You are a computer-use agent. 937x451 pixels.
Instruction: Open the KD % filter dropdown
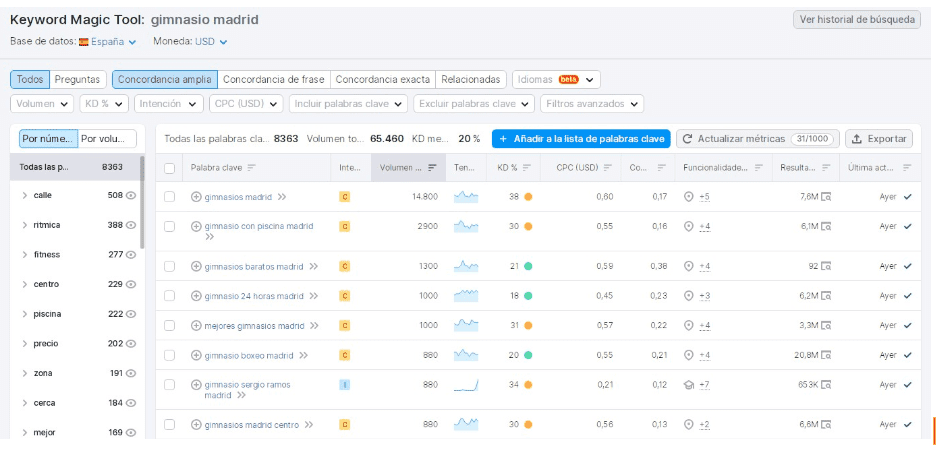(x=105, y=104)
